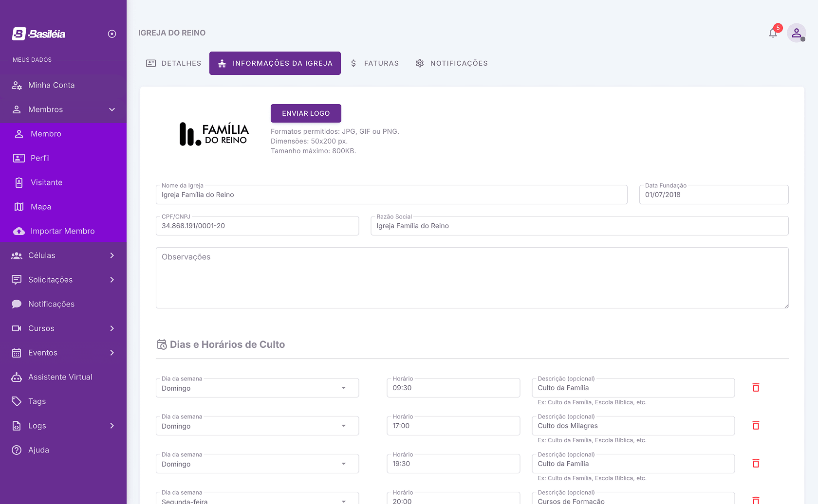Open the notifications bell icon
Image resolution: width=818 pixels, height=504 pixels.
pyautogui.click(x=773, y=33)
